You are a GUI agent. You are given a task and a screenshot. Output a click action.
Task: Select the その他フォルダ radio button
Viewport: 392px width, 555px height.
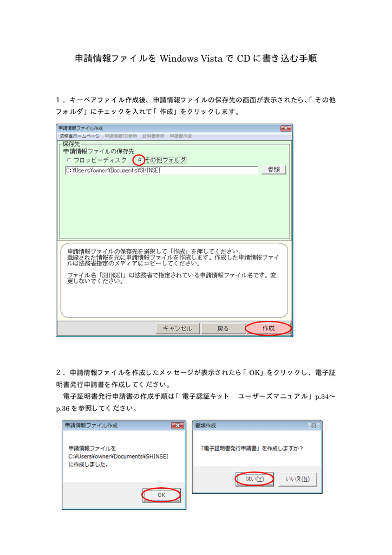point(140,160)
